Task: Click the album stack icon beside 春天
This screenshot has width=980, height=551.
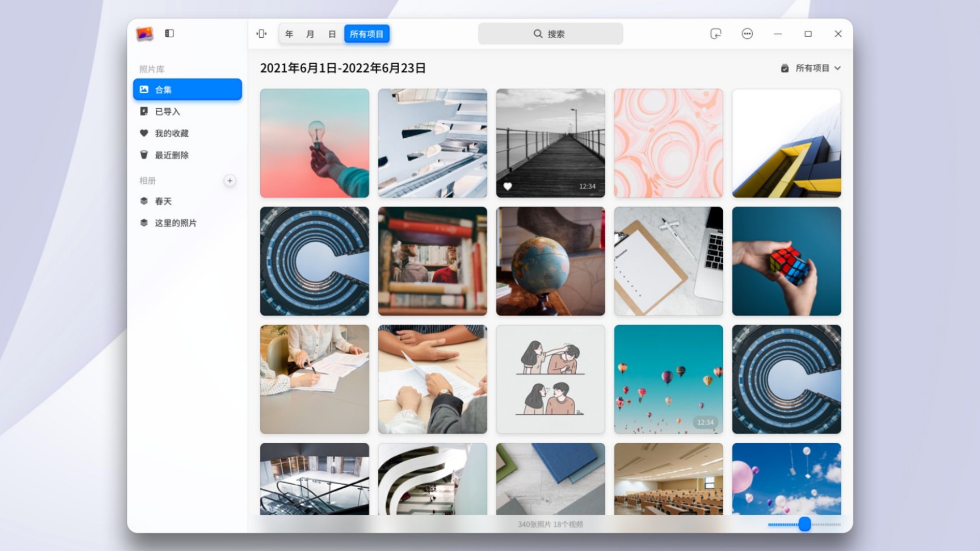Action: coord(144,201)
